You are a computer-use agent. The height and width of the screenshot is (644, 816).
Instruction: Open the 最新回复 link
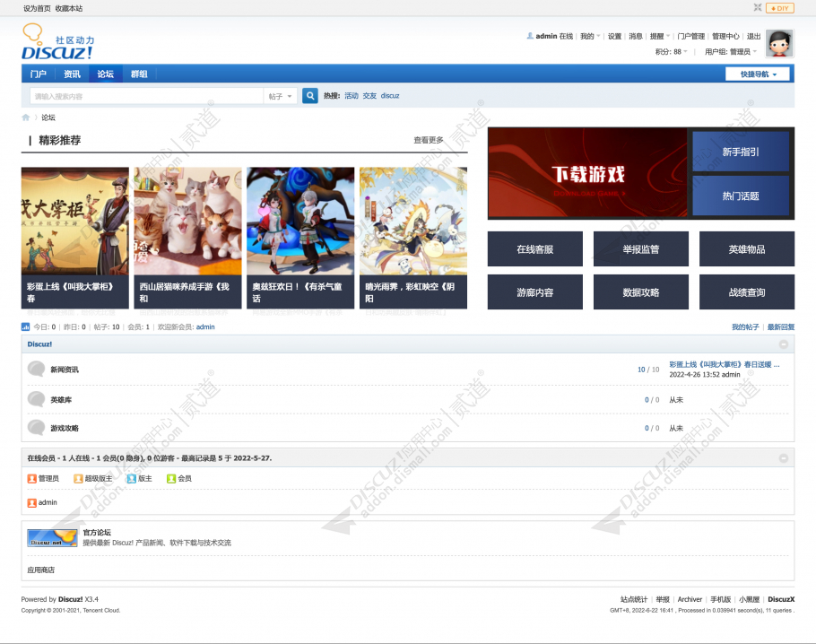781,327
